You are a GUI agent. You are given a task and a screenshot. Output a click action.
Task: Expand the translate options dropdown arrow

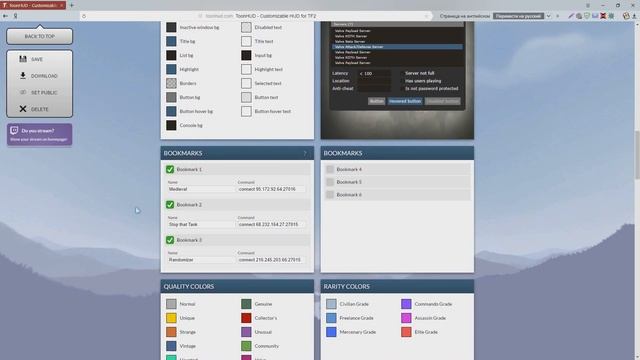point(549,16)
